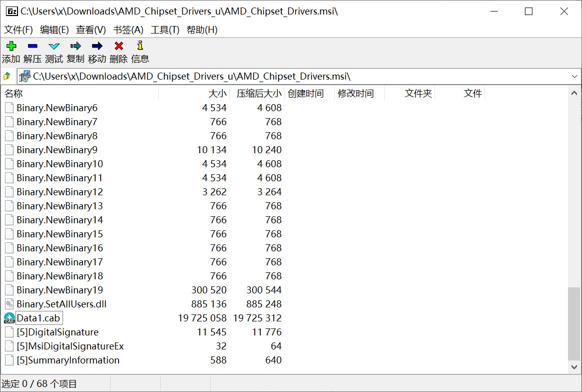Click packed size value 11 776
582x392 pixels.
pos(267,332)
